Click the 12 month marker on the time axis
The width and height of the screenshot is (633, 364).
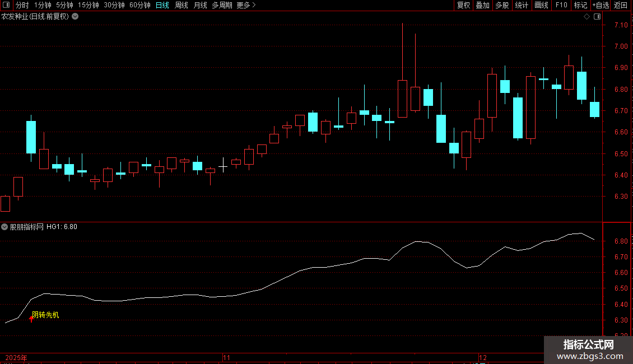pos(482,358)
